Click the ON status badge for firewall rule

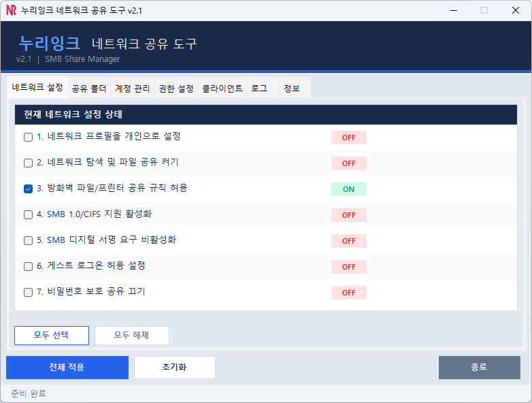point(348,189)
